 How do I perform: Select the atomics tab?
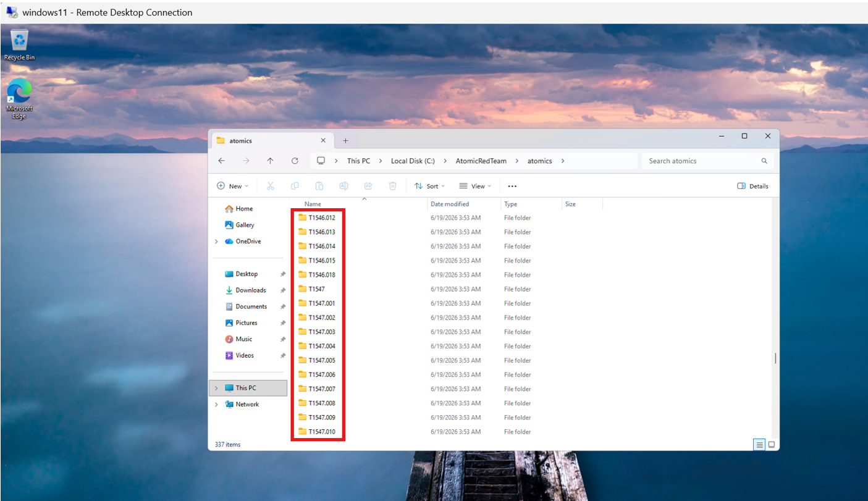(271, 141)
